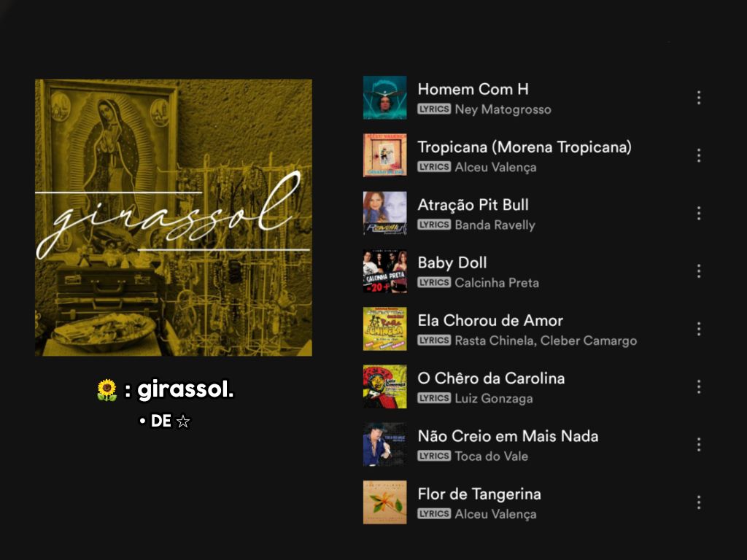The height and width of the screenshot is (560, 747).
Task: Open more options for Baby Doll
Action: [x=698, y=271]
